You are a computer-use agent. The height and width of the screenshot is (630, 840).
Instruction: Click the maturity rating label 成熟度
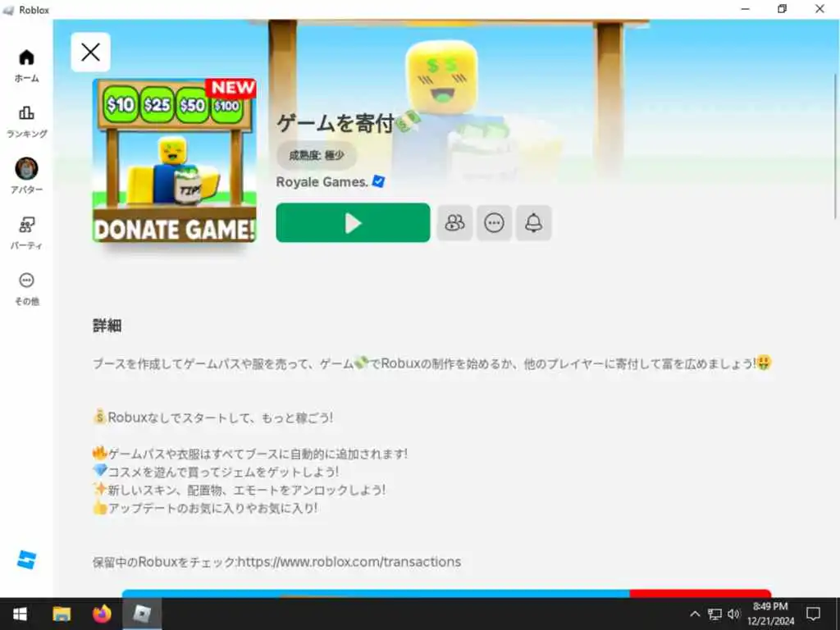(x=316, y=155)
